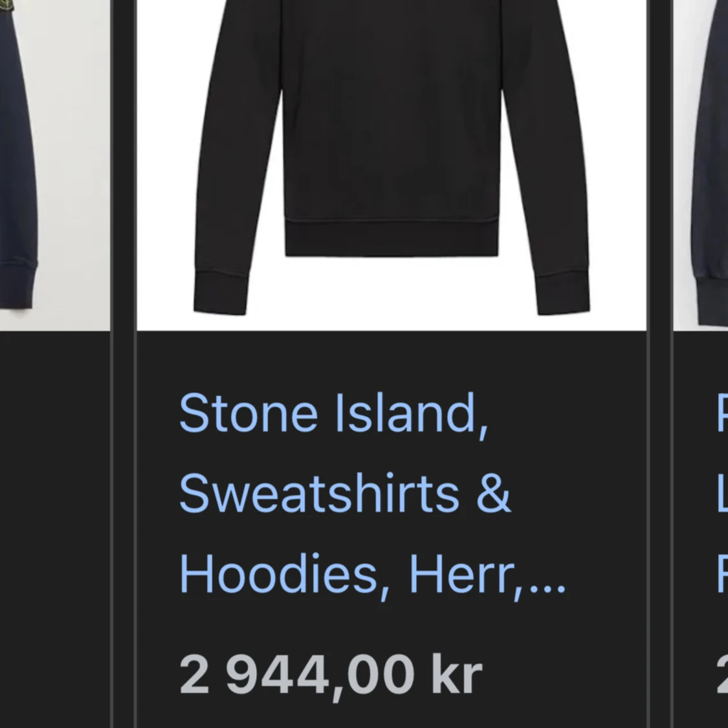
Task: Click the 'Sweatshirts &' title line
Action: coord(344,493)
